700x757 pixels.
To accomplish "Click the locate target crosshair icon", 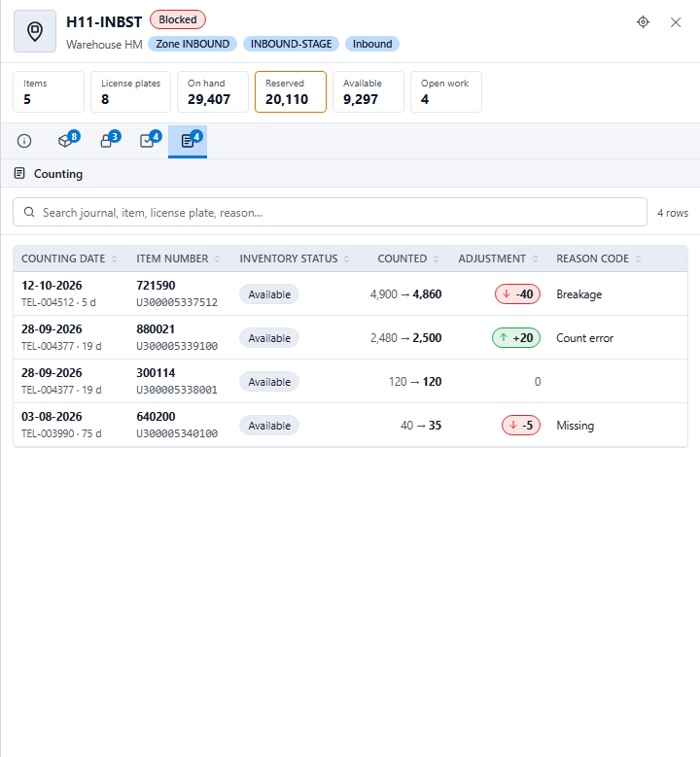I will 643,22.
